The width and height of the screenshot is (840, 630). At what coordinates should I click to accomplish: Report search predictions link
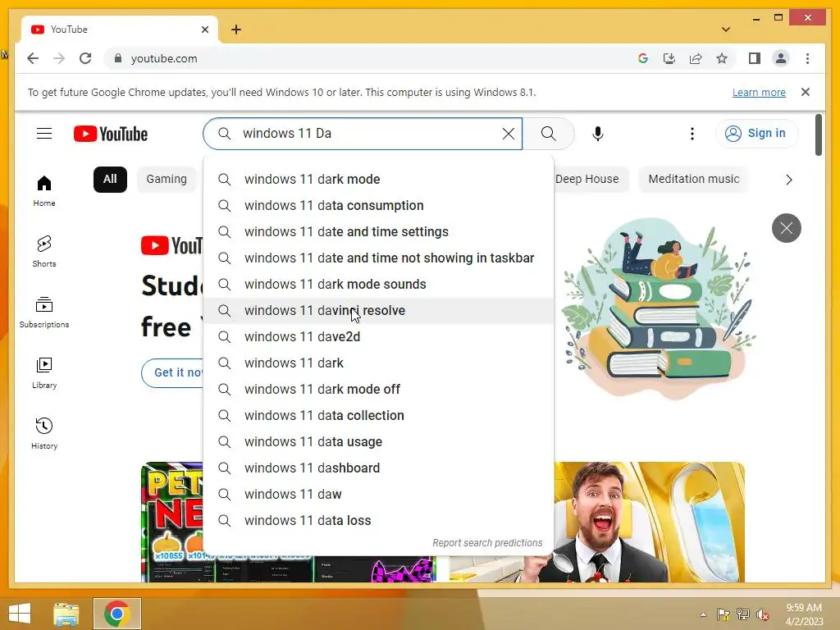[x=487, y=543]
